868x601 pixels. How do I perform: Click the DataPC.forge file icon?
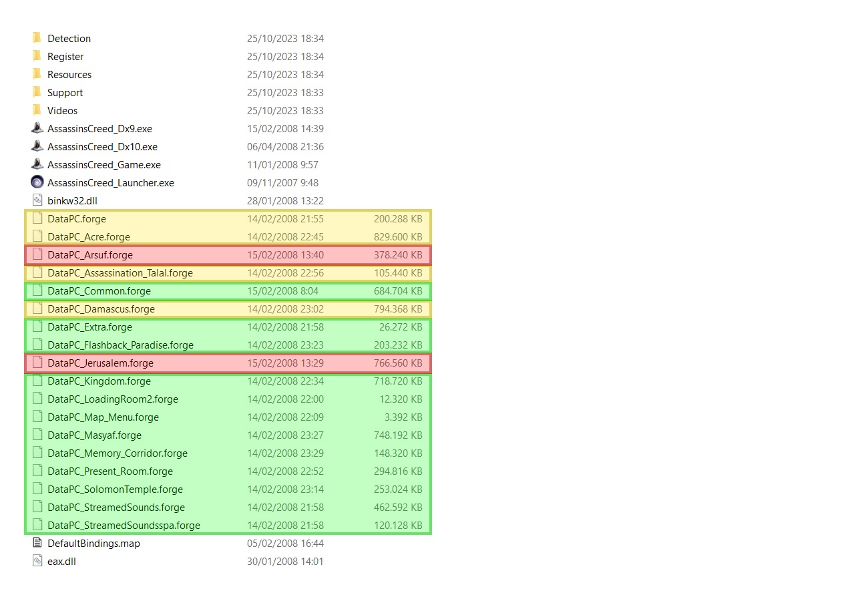[37, 218]
